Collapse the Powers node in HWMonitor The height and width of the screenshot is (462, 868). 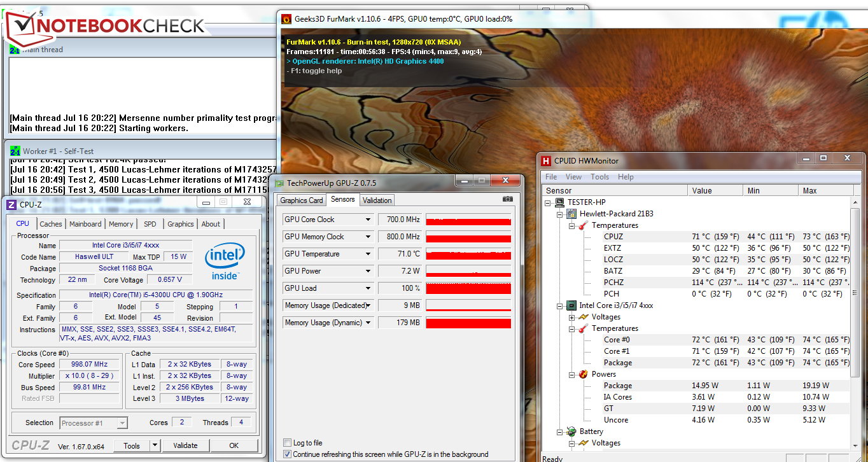572,374
